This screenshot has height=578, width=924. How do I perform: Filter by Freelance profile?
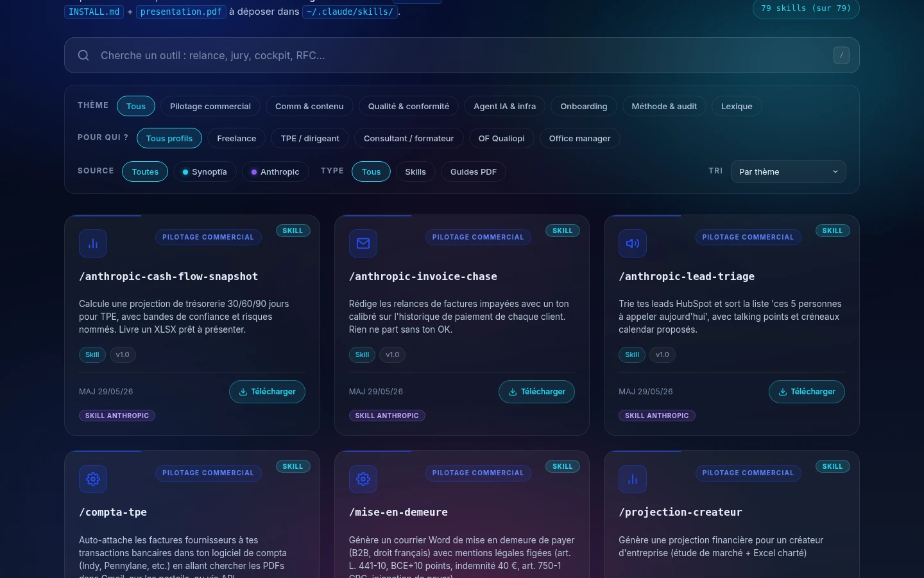point(237,138)
